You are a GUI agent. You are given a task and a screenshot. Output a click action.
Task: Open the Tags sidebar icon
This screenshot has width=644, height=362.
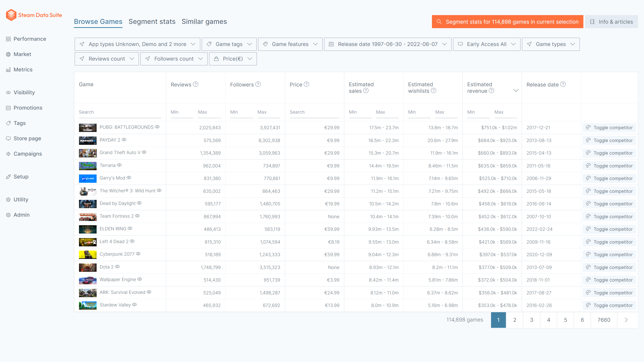[8, 123]
